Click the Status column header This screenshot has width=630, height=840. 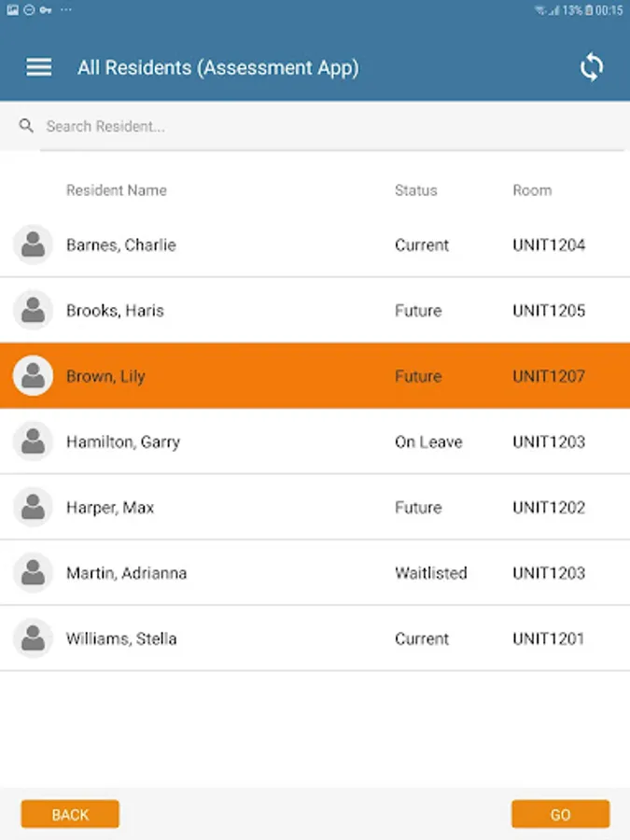tap(415, 190)
